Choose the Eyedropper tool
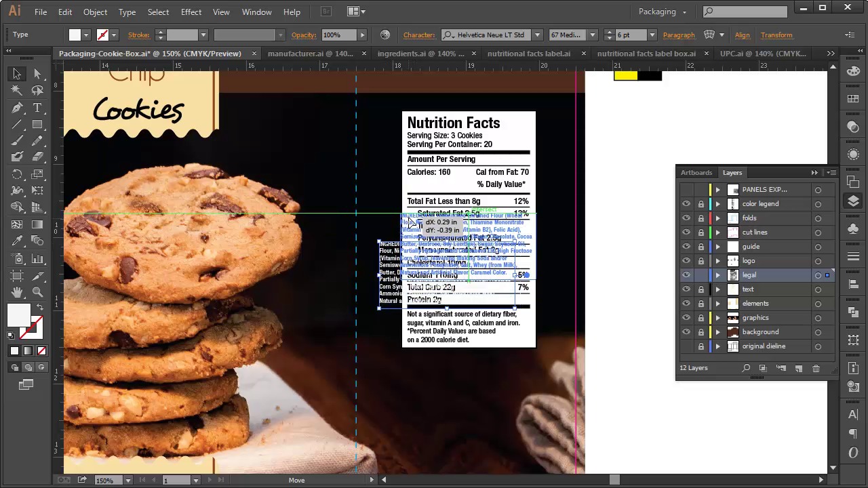 pyautogui.click(x=17, y=241)
